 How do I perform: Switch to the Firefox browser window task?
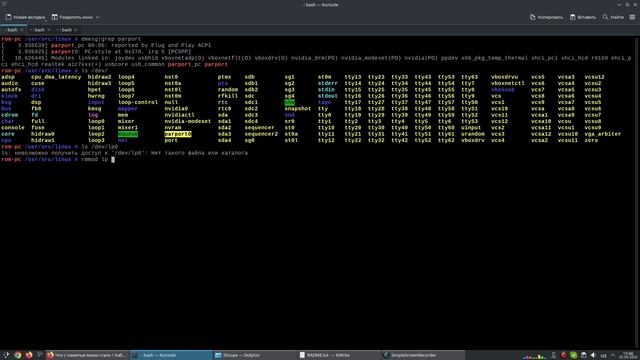87,355
